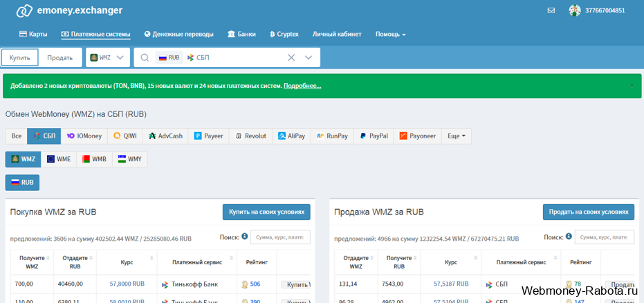This screenshot has width=644, height=303.
Task: Open account 377667004851 profile
Action: tap(605, 10)
